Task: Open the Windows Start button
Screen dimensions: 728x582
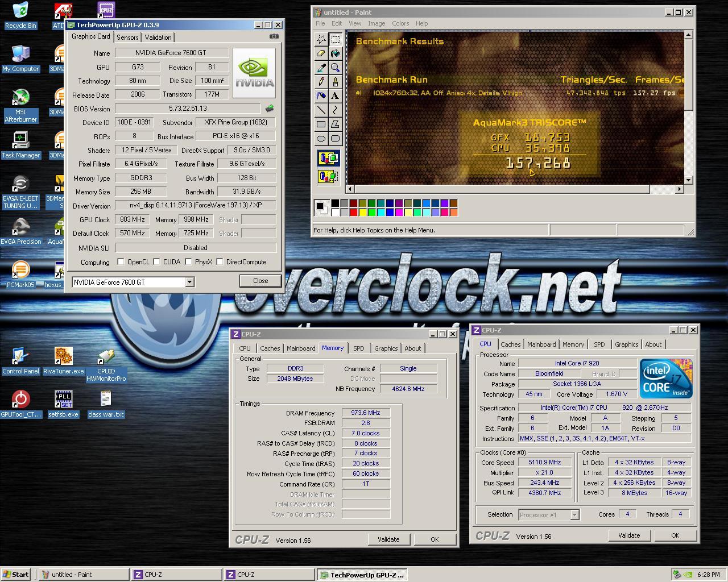Action: pos(16,575)
